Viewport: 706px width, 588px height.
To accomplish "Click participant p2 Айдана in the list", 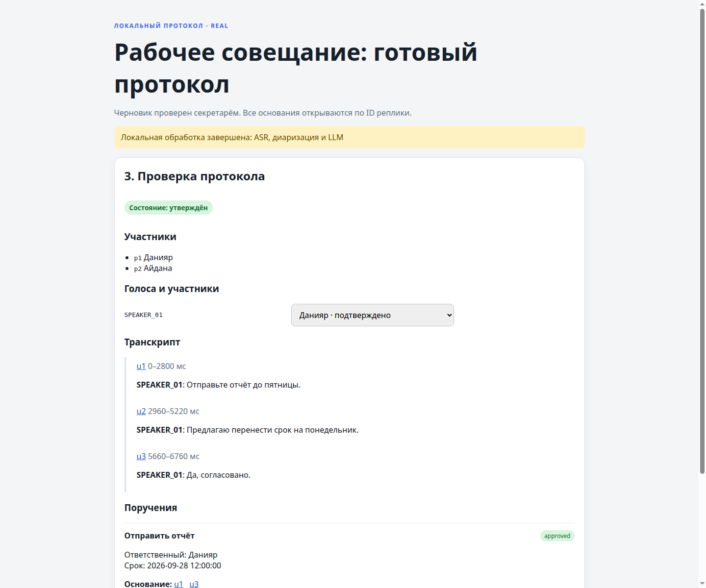I will (x=153, y=268).
